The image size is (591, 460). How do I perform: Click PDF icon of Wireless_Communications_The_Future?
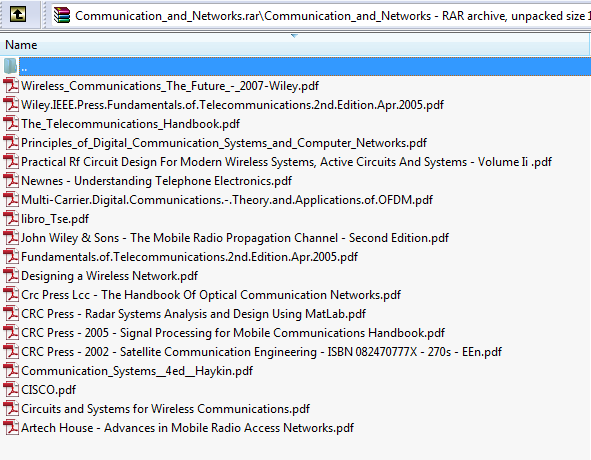coord(11,86)
